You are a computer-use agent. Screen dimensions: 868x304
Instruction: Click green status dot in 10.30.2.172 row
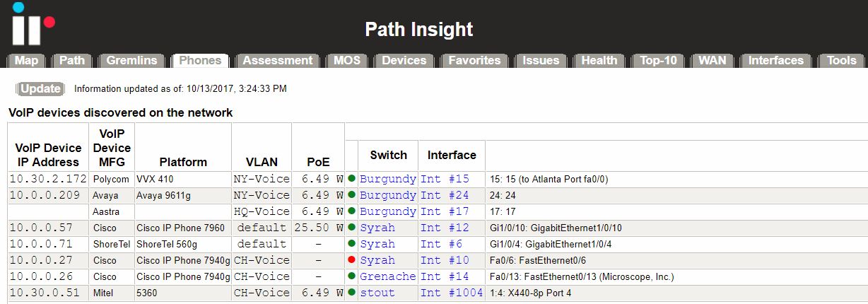click(x=351, y=179)
